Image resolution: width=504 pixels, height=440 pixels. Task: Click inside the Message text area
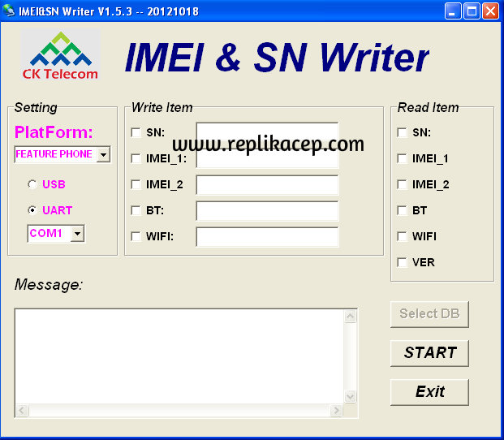click(179, 356)
